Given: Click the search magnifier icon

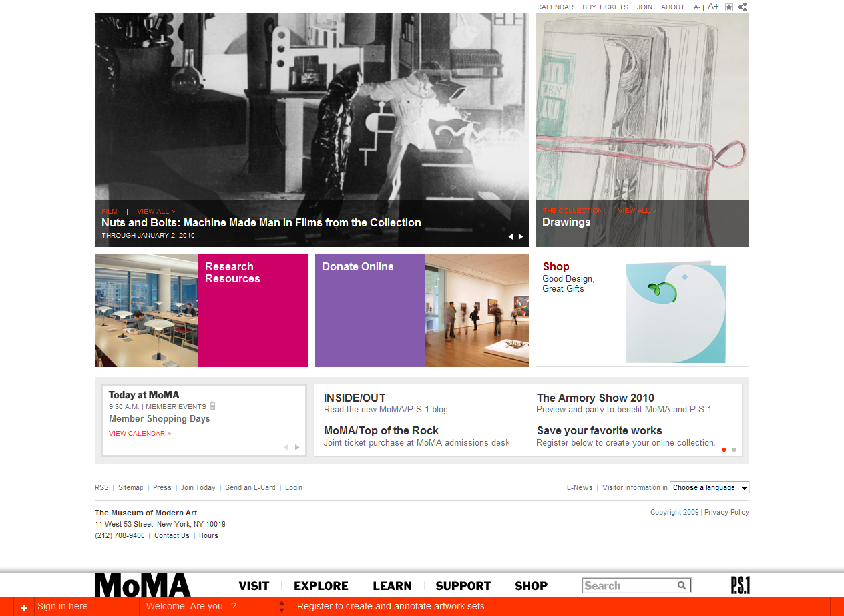Looking at the screenshot, I should click(x=682, y=585).
